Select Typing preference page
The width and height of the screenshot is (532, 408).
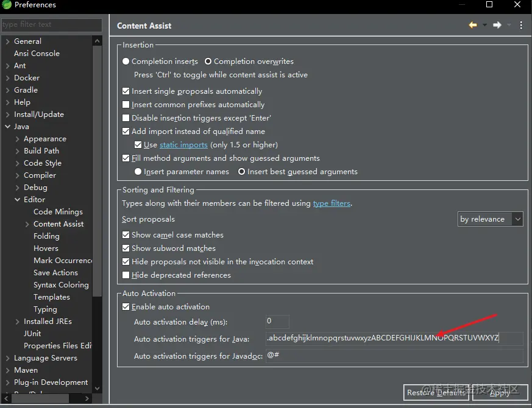click(45, 309)
